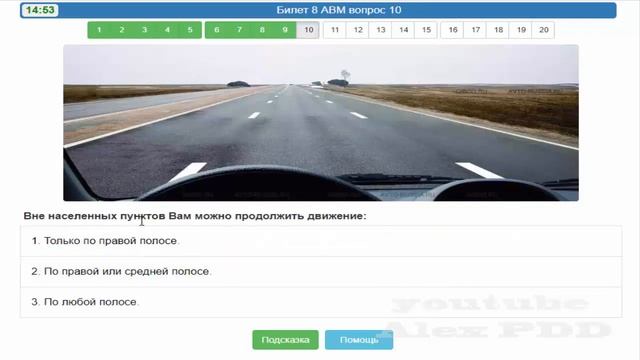The height and width of the screenshot is (360, 640).
Task: Open question 18
Action: (x=498, y=30)
